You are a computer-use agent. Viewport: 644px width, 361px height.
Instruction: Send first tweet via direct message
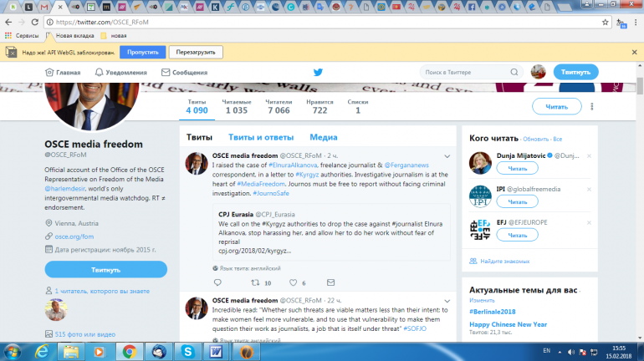(x=330, y=282)
